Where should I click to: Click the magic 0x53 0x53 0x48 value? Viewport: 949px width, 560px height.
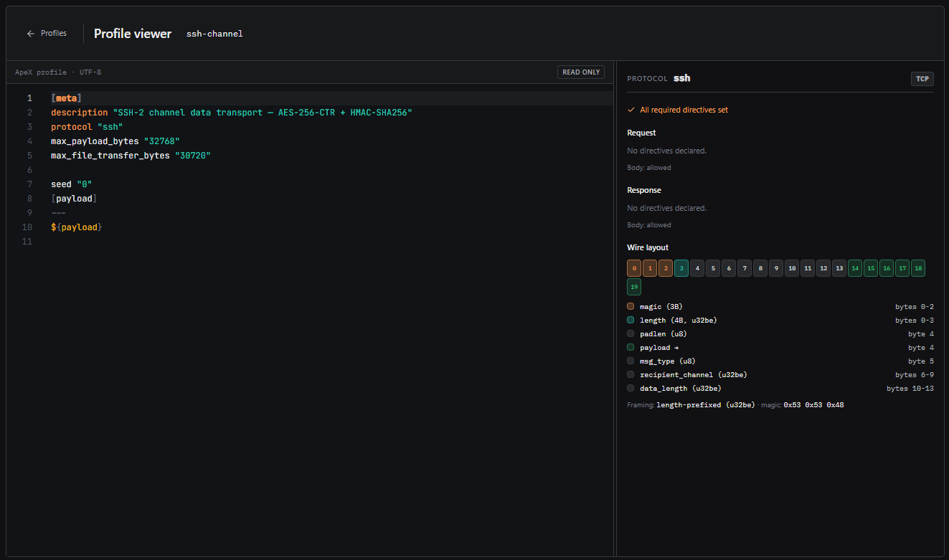tap(813, 405)
